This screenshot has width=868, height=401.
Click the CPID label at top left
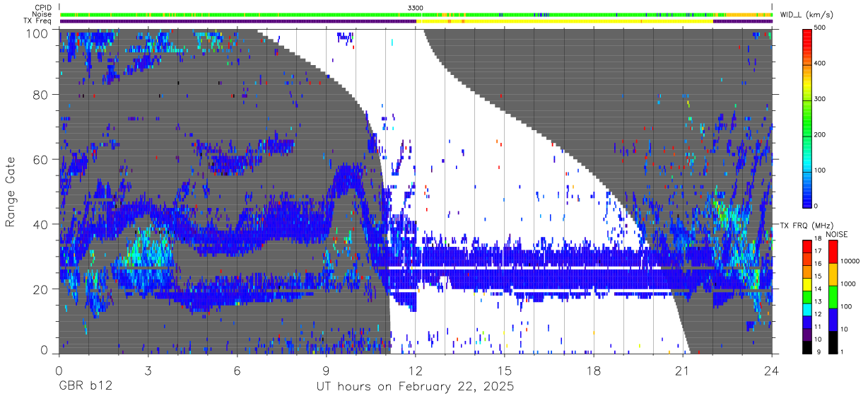coord(43,7)
